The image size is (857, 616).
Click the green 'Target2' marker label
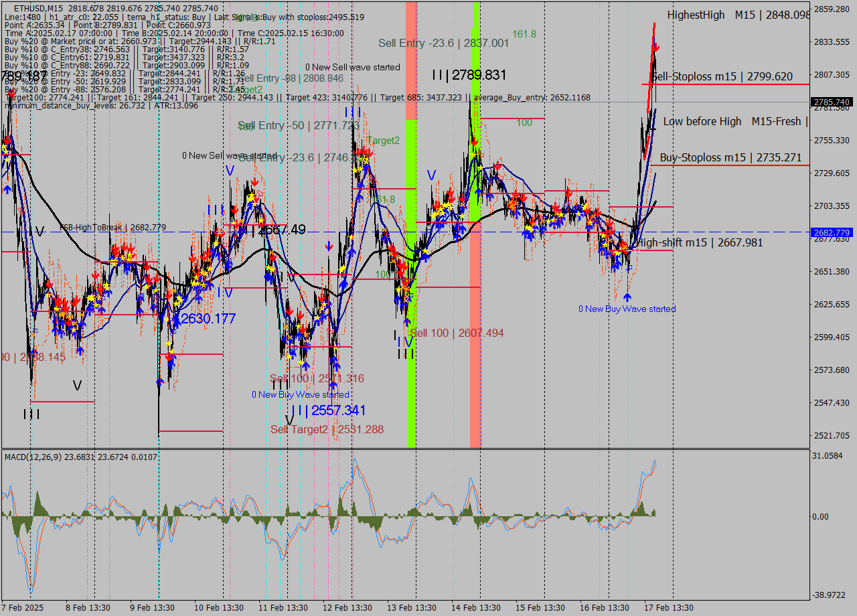click(383, 141)
